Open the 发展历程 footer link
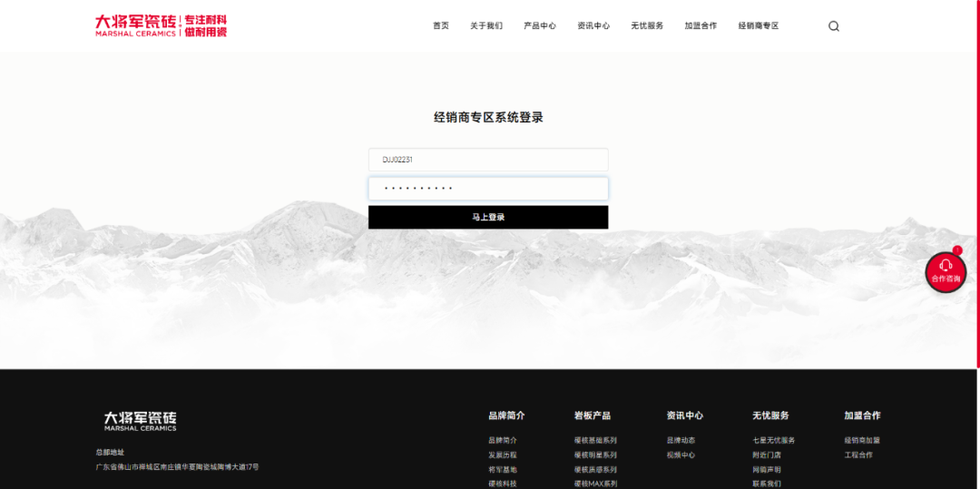This screenshot has height=489, width=980. (503, 455)
